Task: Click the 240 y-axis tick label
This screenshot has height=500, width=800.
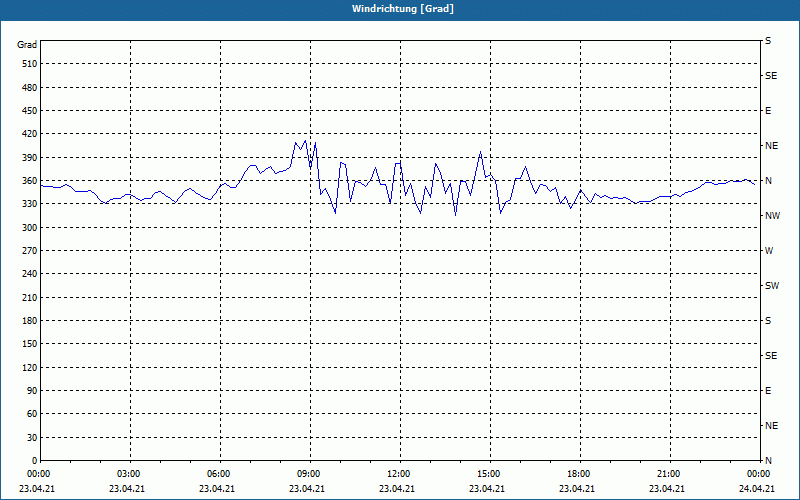Action: tap(30, 274)
